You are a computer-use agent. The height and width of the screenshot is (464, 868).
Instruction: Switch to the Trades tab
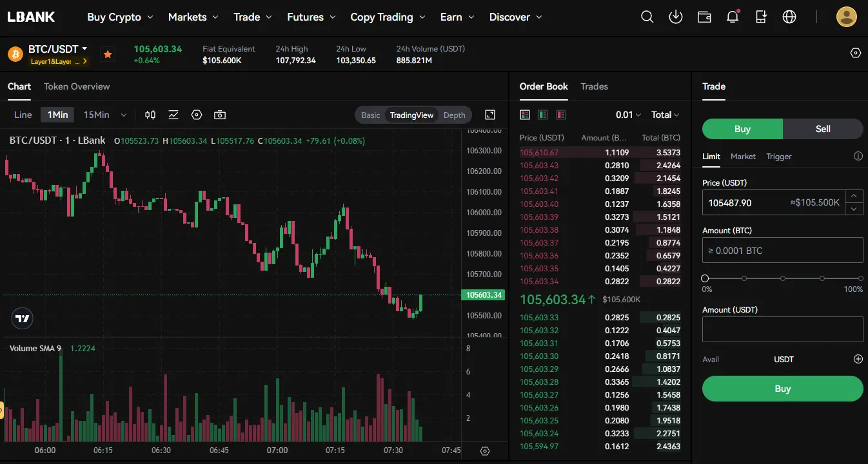click(594, 86)
